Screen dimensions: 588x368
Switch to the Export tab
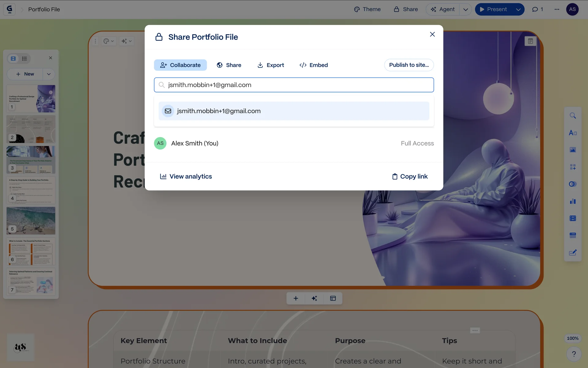271,65
